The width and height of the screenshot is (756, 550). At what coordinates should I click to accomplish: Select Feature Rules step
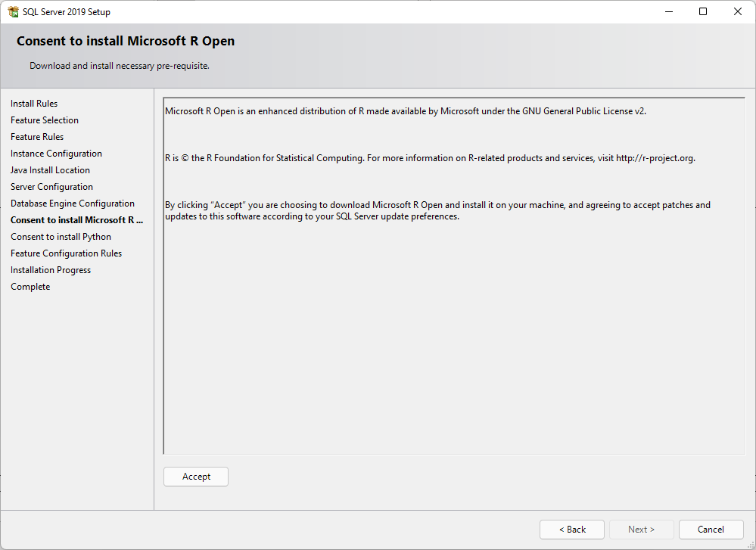click(37, 137)
